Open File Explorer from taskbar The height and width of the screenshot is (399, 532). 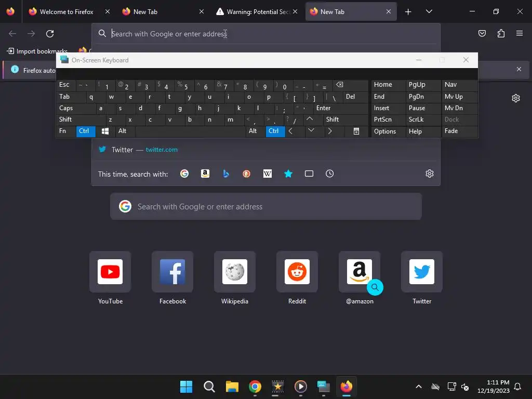232,387
